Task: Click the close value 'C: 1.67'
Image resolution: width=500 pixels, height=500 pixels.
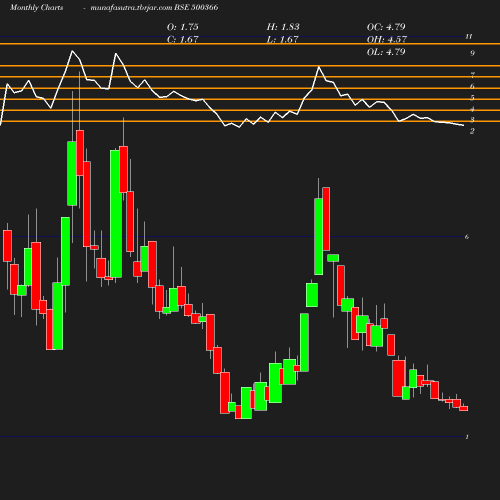Action: click(x=183, y=40)
